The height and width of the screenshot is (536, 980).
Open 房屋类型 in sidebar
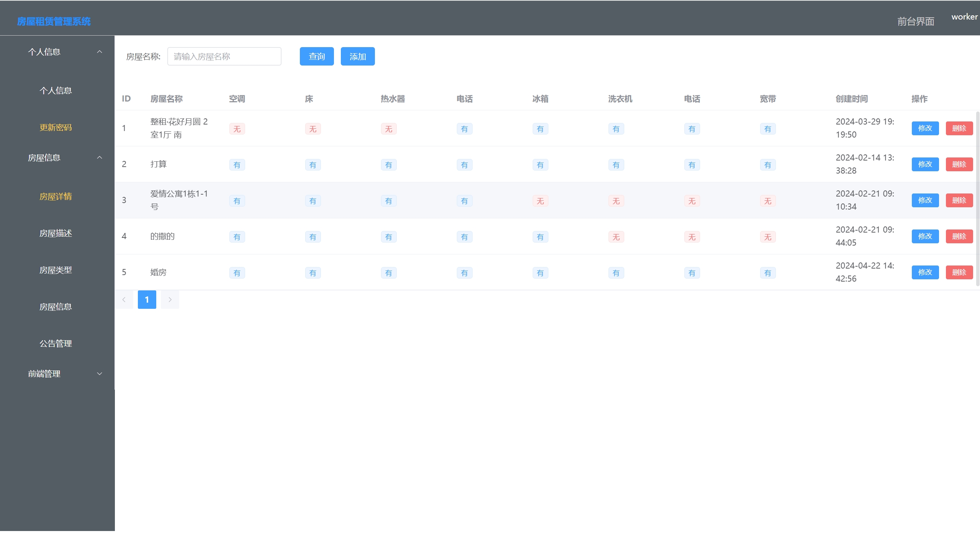point(56,270)
